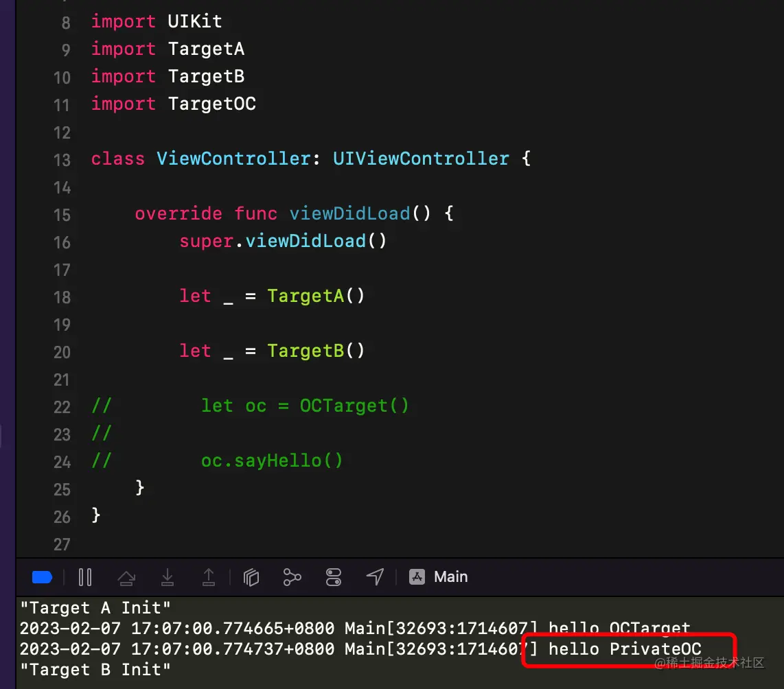Screen dimensions: 784x689
Task: Pause program execution in debug bar
Action: 85,577
